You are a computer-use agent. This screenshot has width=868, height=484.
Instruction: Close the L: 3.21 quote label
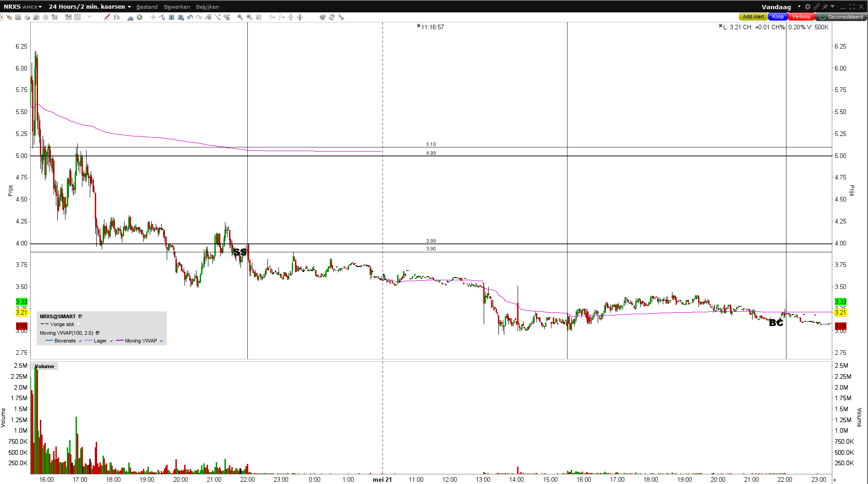(721, 26)
